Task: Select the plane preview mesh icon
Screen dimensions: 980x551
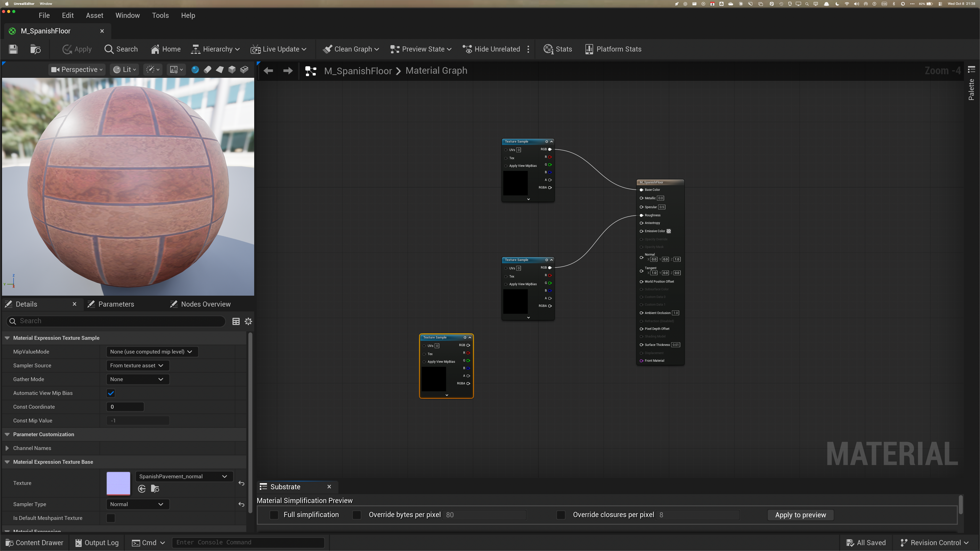Action: (x=219, y=70)
